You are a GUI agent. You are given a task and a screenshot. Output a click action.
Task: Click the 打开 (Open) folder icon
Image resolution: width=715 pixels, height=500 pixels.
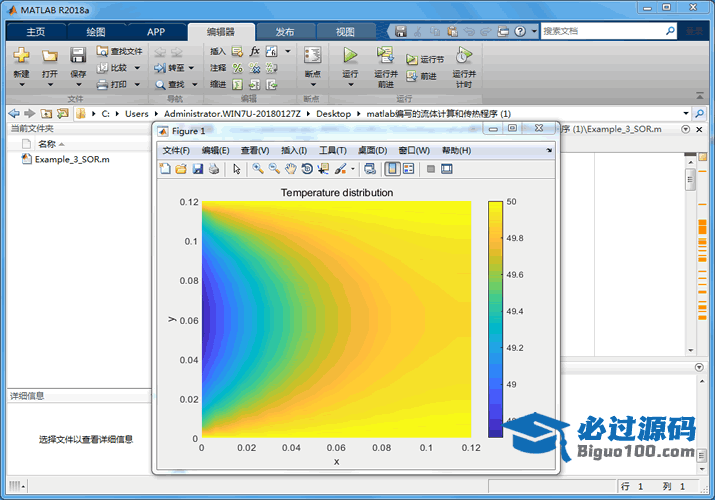click(x=50, y=56)
